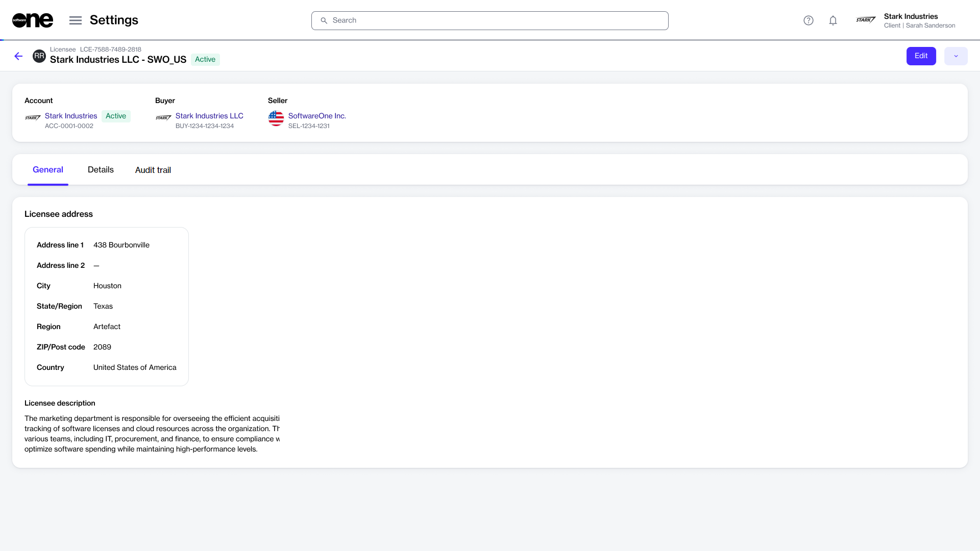Open the Audit trail tab
980x551 pixels.
pos(153,170)
